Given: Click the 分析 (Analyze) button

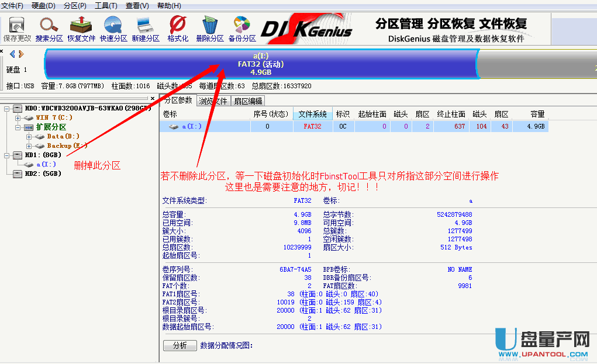Looking at the screenshot, I should click(x=180, y=345).
